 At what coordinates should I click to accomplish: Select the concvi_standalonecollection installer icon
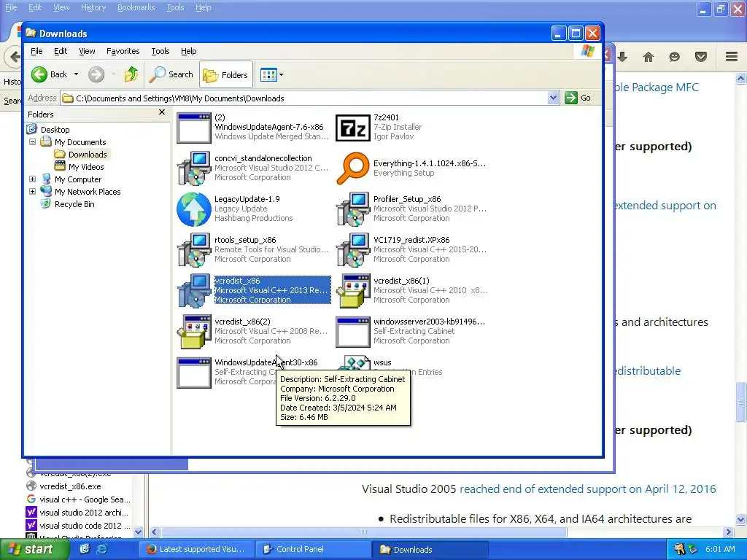pos(193,168)
